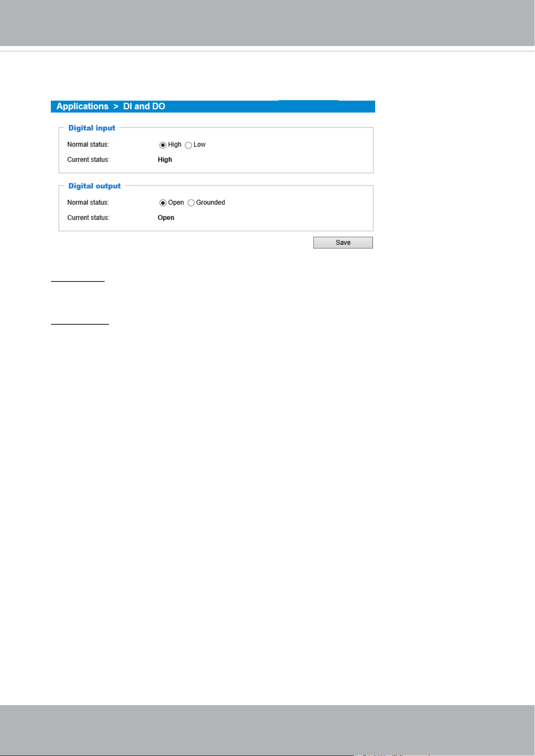Click the digital output current status value 'Open'
The image size is (535, 756).
click(166, 218)
